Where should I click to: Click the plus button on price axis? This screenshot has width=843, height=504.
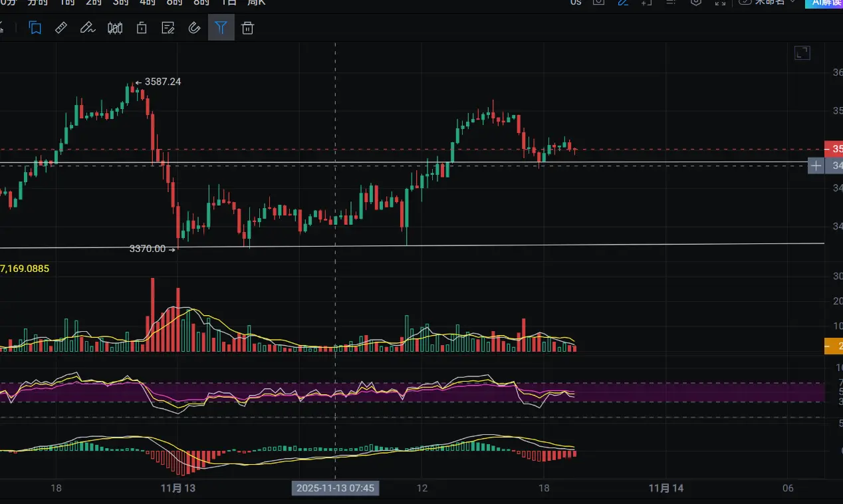pyautogui.click(x=816, y=166)
